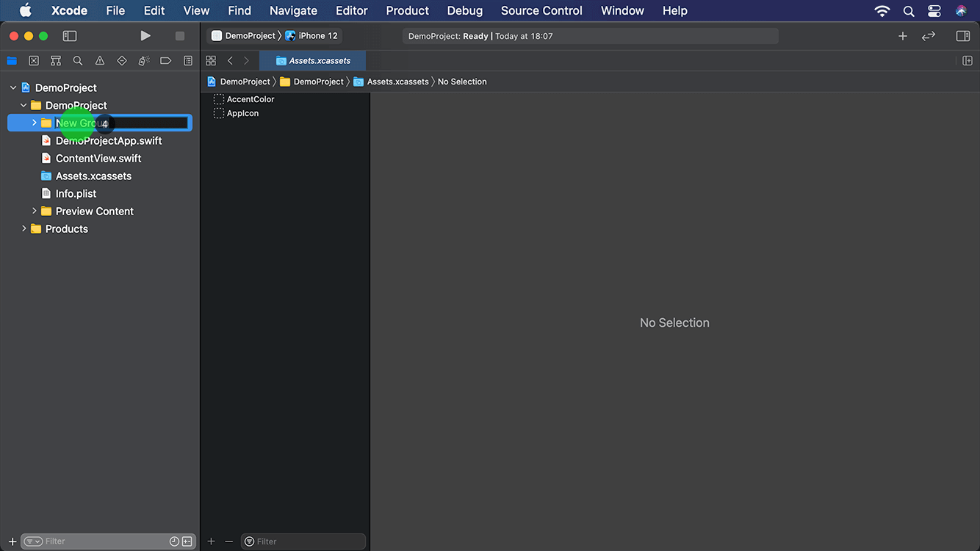Screen dimensions: 980x551
Task: Open Siri from the menu bar
Action: coord(962,11)
